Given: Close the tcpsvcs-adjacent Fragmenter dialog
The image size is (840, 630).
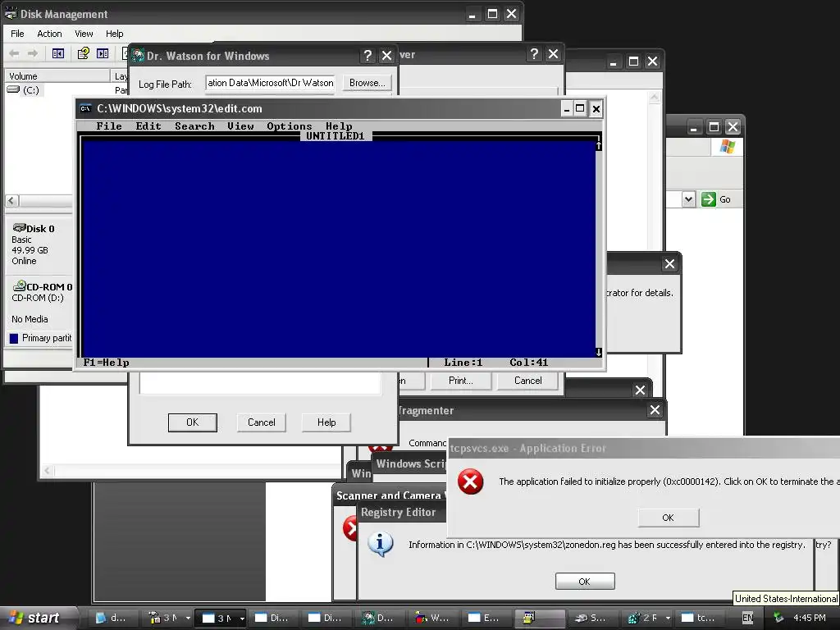Looking at the screenshot, I should 655,410.
